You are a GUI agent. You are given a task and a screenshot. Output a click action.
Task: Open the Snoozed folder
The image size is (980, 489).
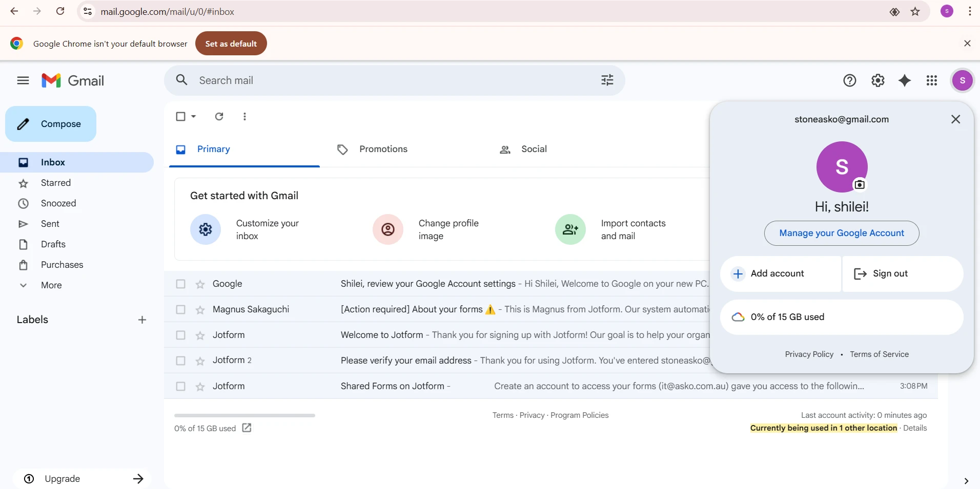[x=77, y=203]
